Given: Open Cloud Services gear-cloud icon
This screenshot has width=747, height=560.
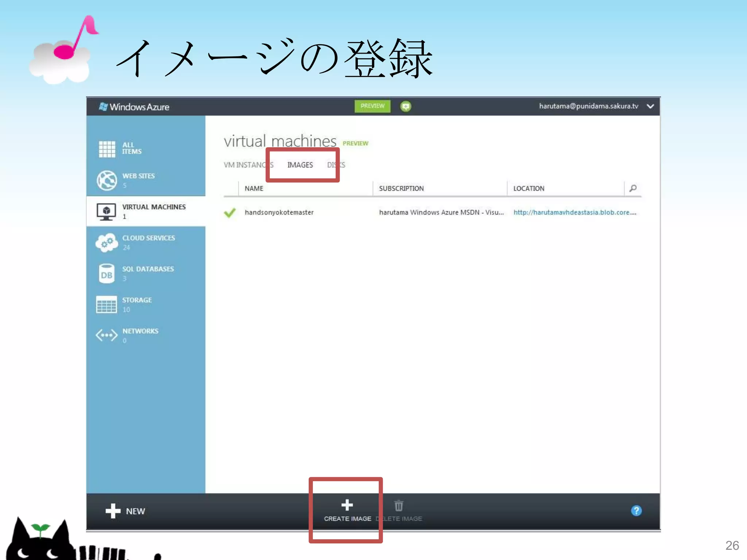Looking at the screenshot, I should pos(106,242).
